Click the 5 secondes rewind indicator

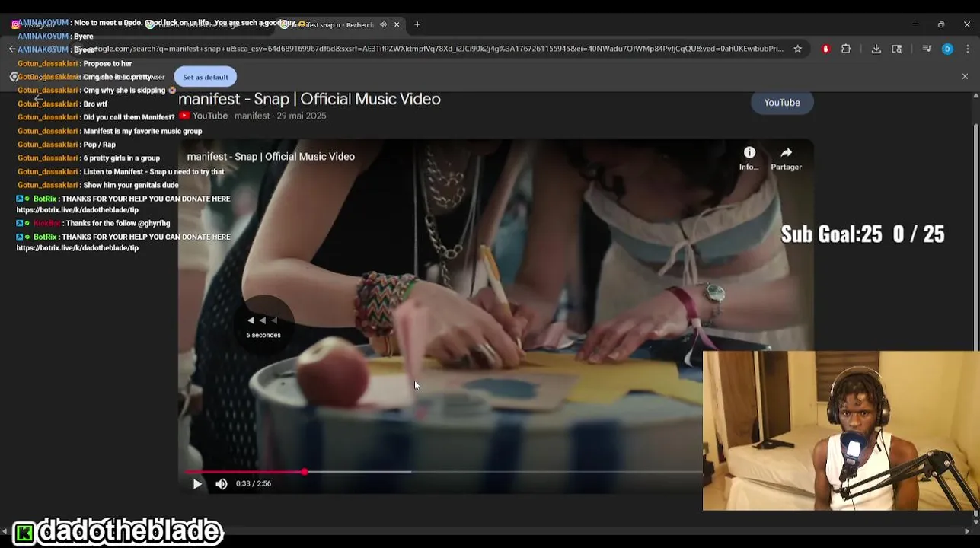click(263, 324)
